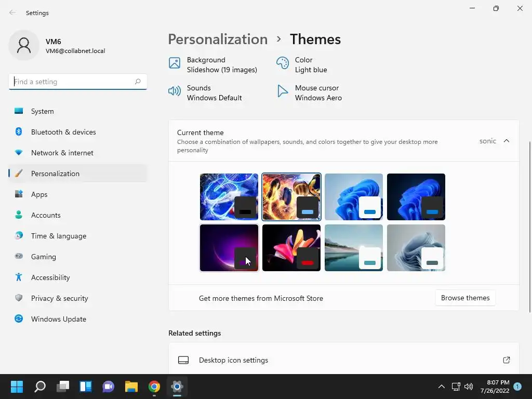Open taskbar Search
Screen dimensions: 532x399
pos(39,387)
